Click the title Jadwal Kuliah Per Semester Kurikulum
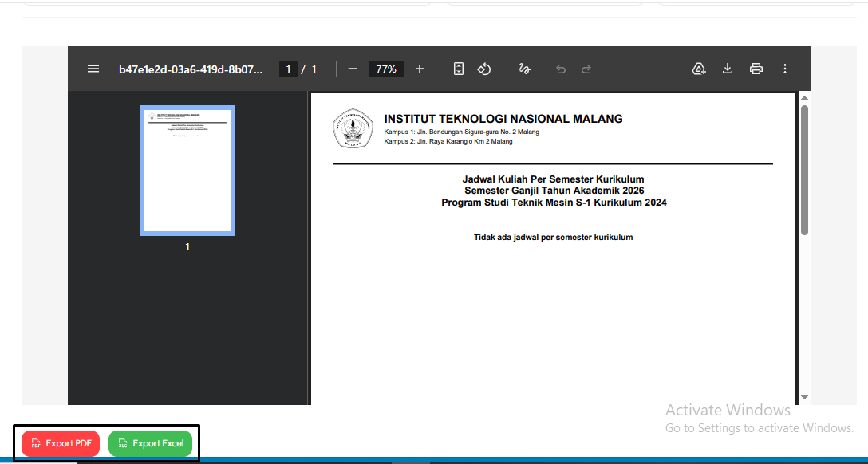 (x=553, y=179)
